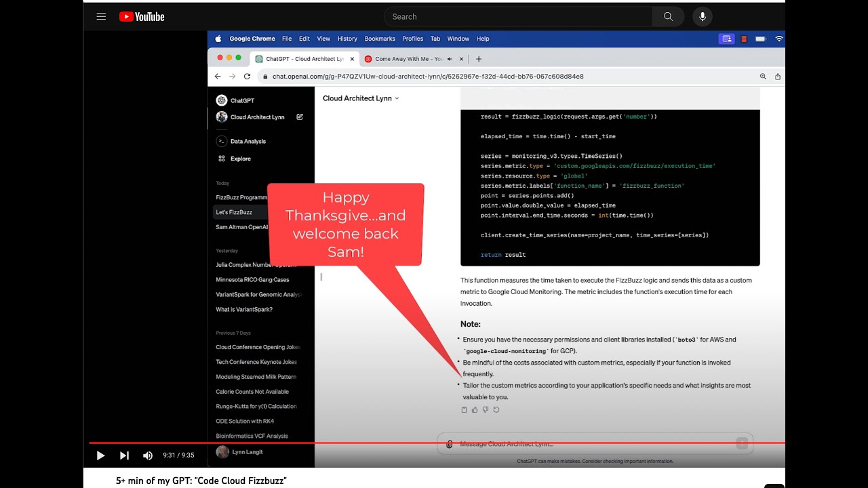868x488 pixels.
Task: Open the Calorie Counts Not Available chat
Action: coord(252,392)
